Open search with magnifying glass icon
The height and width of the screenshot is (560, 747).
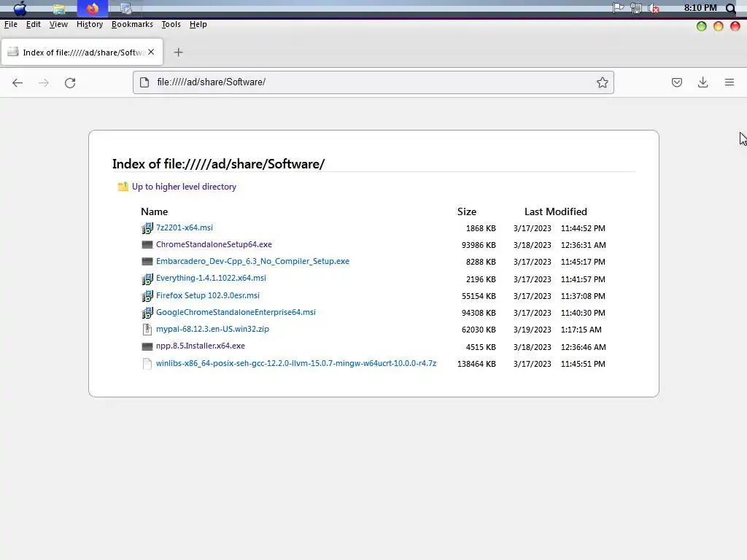click(730, 8)
